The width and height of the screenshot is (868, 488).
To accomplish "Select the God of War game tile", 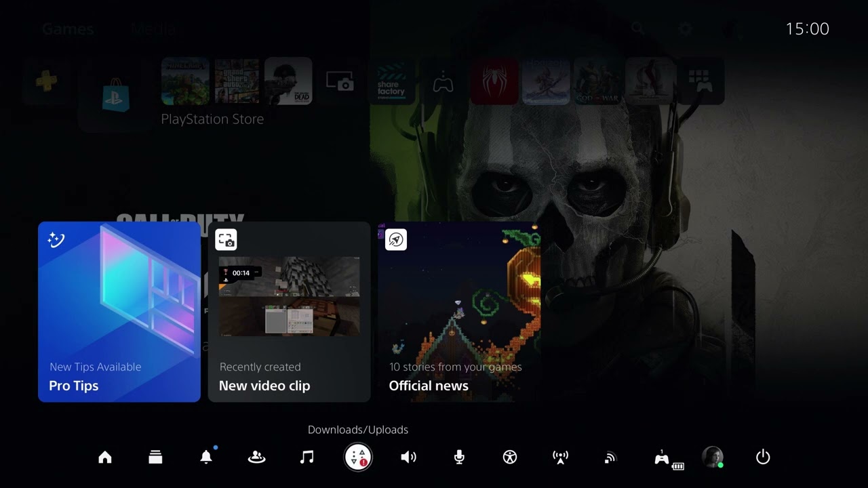I will pyautogui.click(x=597, y=81).
